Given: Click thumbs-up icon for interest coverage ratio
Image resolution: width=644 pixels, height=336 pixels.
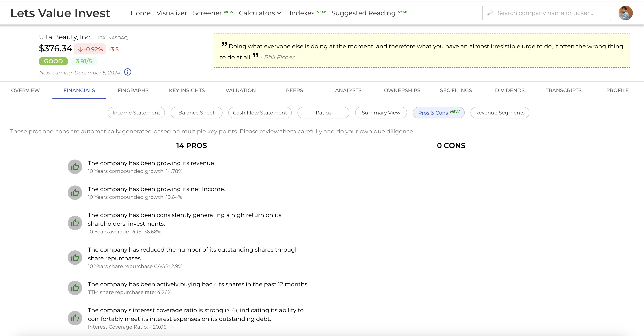Looking at the screenshot, I should pos(75,318).
